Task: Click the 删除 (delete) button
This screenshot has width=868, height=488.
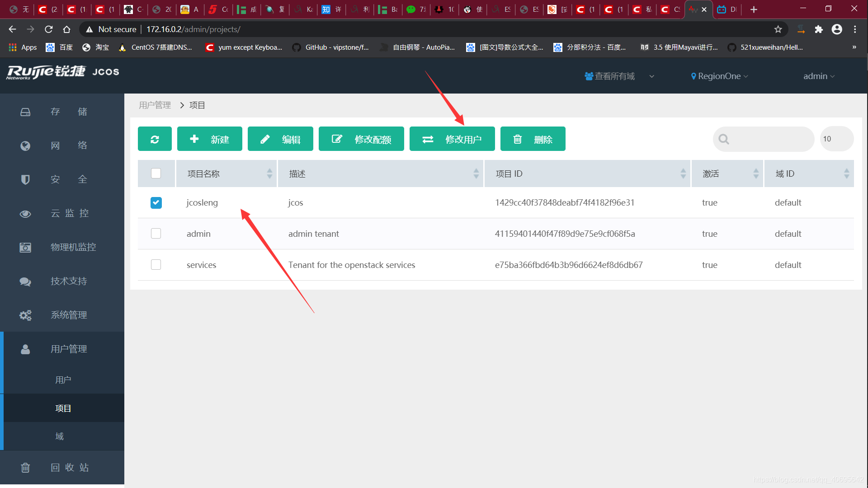Action: pyautogui.click(x=533, y=139)
